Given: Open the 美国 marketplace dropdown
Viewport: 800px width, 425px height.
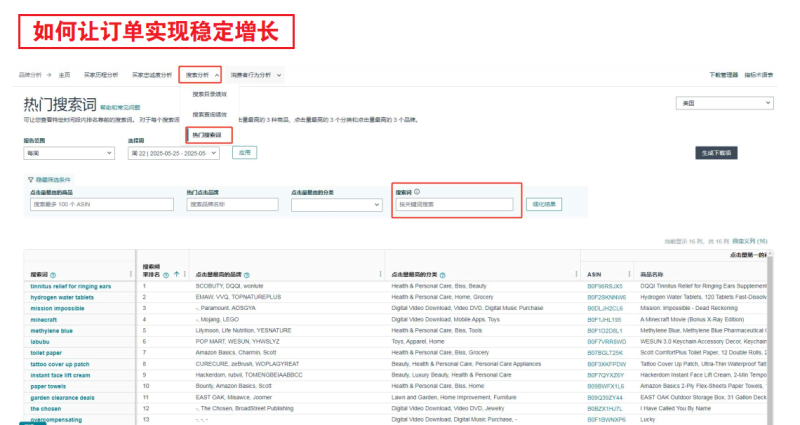Looking at the screenshot, I should [725, 103].
